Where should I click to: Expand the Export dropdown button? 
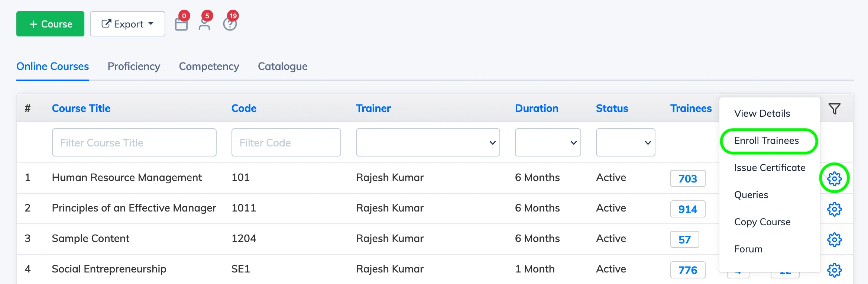[x=127, y=24]
